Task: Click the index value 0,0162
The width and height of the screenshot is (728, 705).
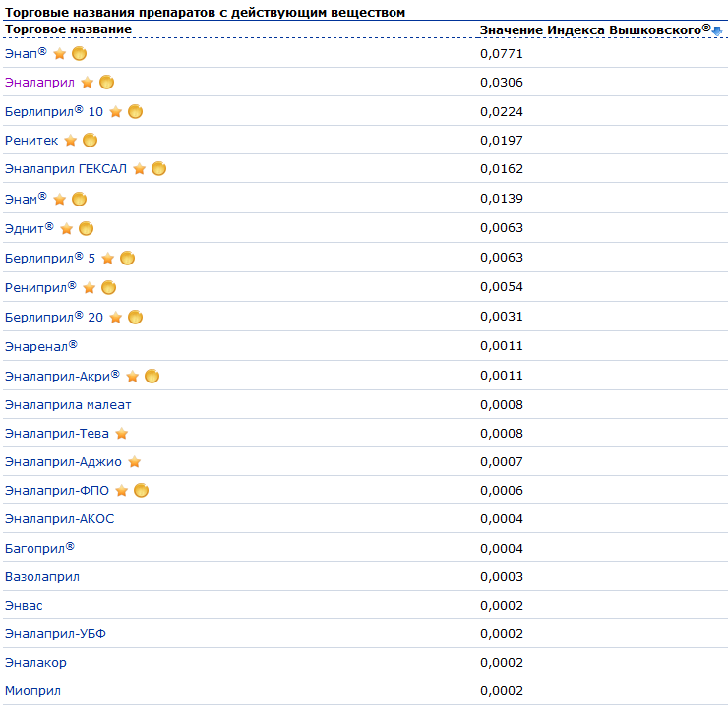Action: coord(502,168)
